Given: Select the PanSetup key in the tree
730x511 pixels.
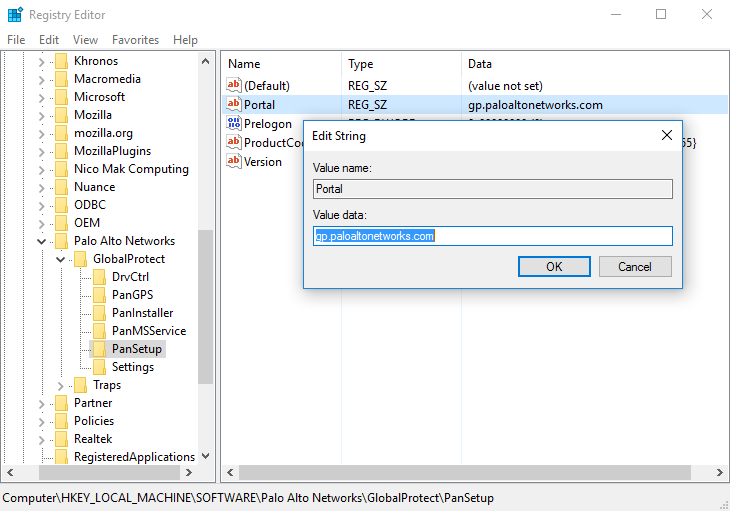Looking at the screenshot, I should click(x=136, y=349).
